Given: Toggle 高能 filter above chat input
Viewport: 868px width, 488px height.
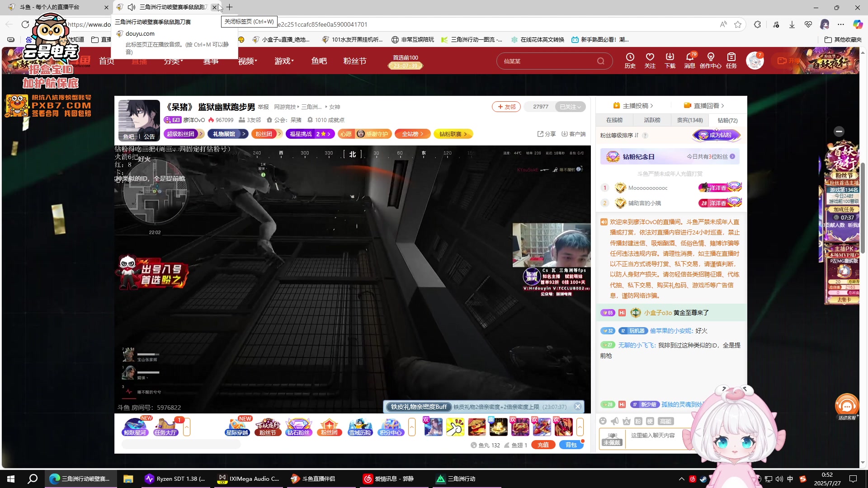Looking at the screenshot, I should pos(665,421).
